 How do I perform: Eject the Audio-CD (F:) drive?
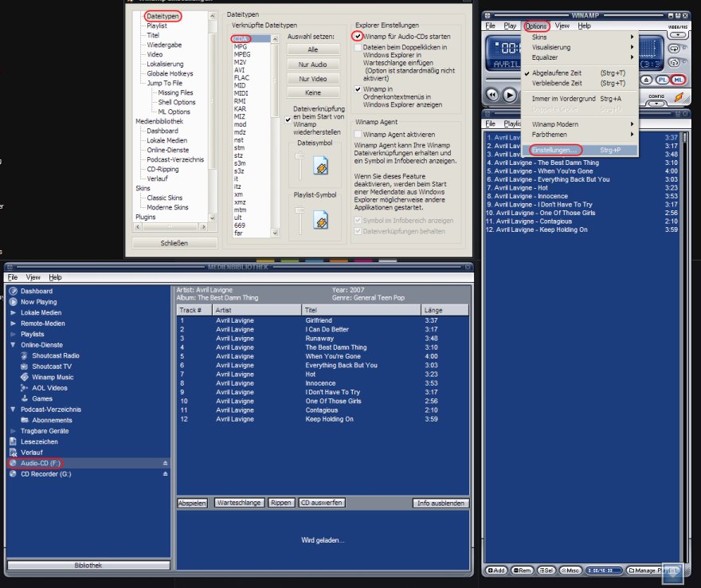(165, 463)
